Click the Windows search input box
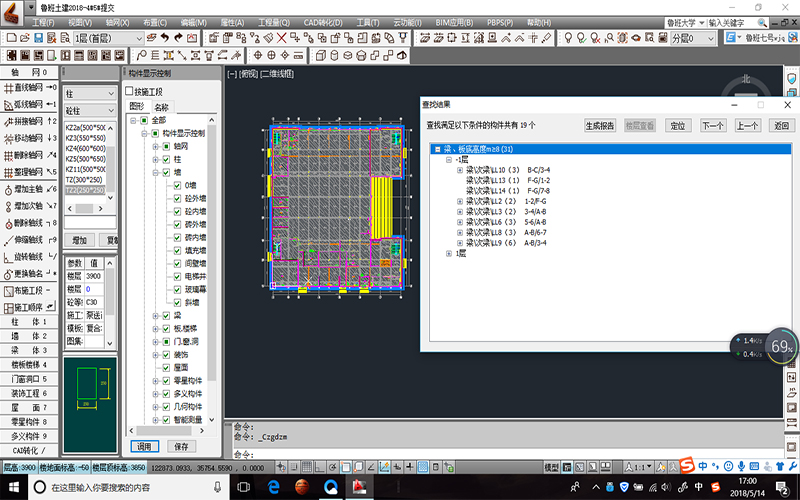This screenshot has width=800, height=500. [x=128, y=488]
